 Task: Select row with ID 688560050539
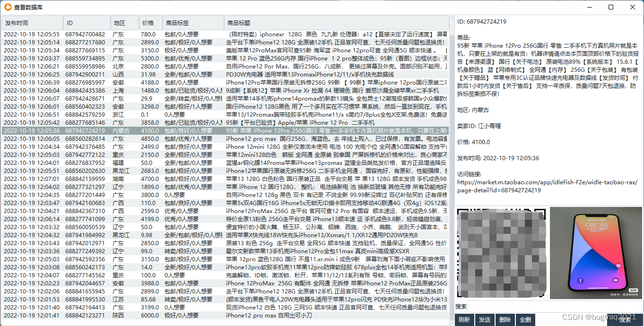(225, 227)
